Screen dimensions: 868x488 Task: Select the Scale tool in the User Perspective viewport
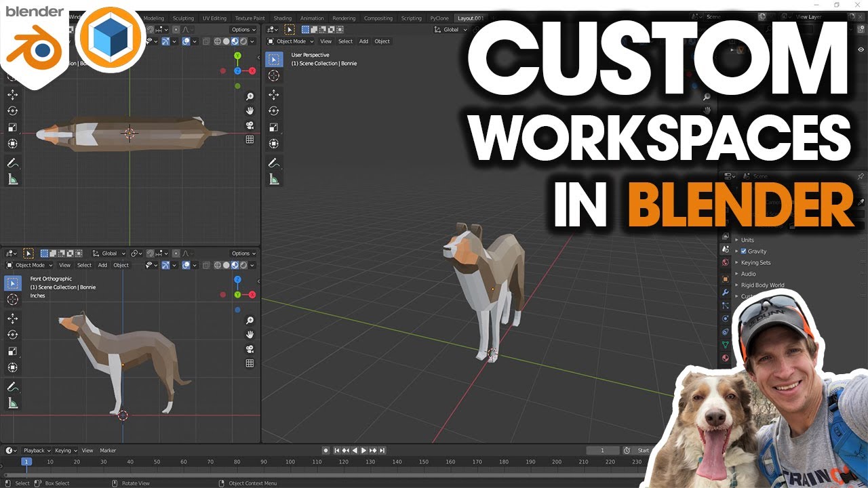pos(274,127)
